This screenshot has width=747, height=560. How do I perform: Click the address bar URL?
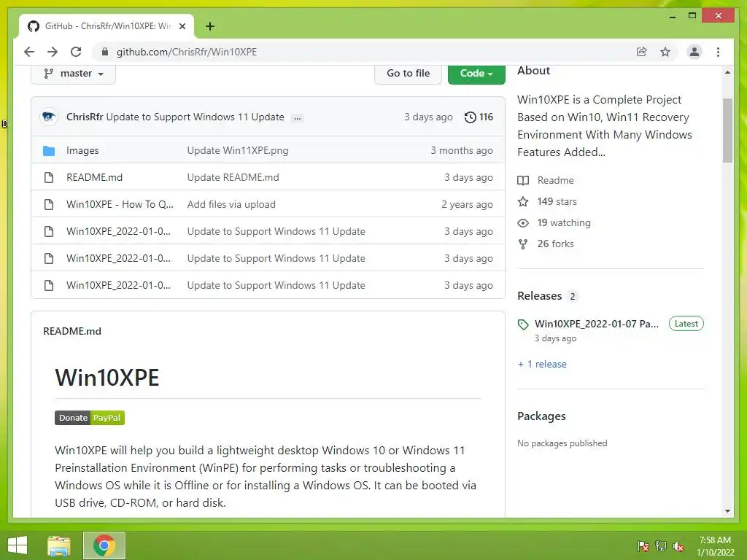point(186,52)
